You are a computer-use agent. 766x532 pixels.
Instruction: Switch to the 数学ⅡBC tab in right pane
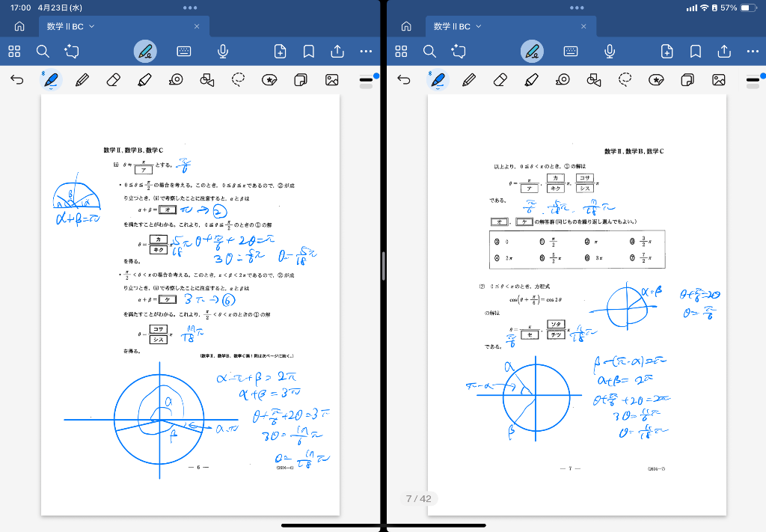[453, 26]
